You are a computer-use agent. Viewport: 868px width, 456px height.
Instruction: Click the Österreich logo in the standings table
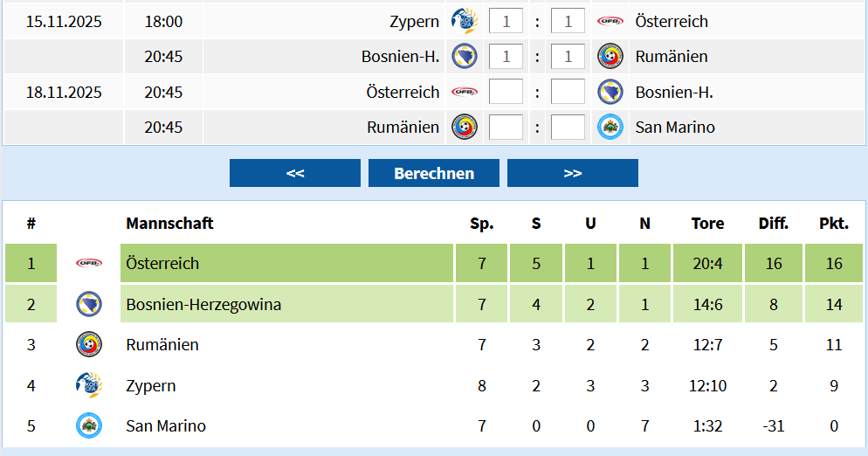pyautogui.click(x=89, y=263)
